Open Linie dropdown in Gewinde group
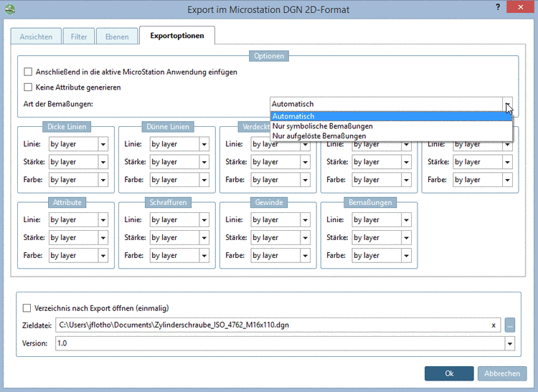This screenshot has width=538, height=392. (280, 220)
